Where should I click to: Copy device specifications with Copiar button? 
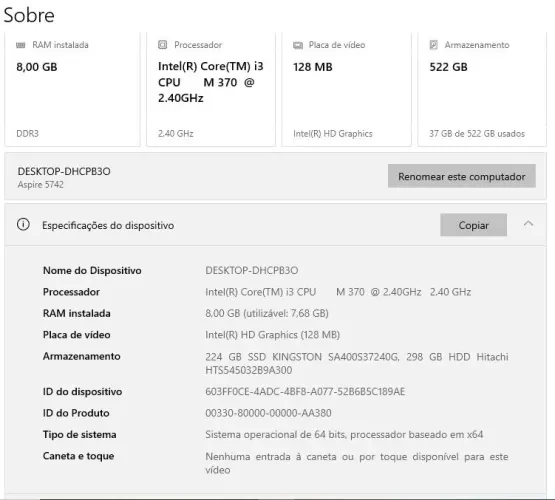pos(473,225)
